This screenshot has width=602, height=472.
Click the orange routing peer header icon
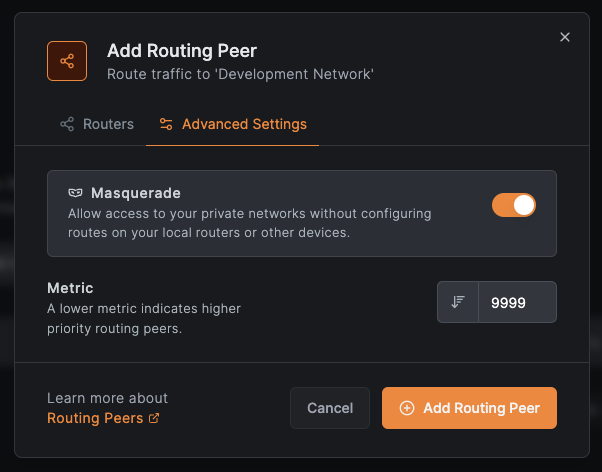point(67,61)
